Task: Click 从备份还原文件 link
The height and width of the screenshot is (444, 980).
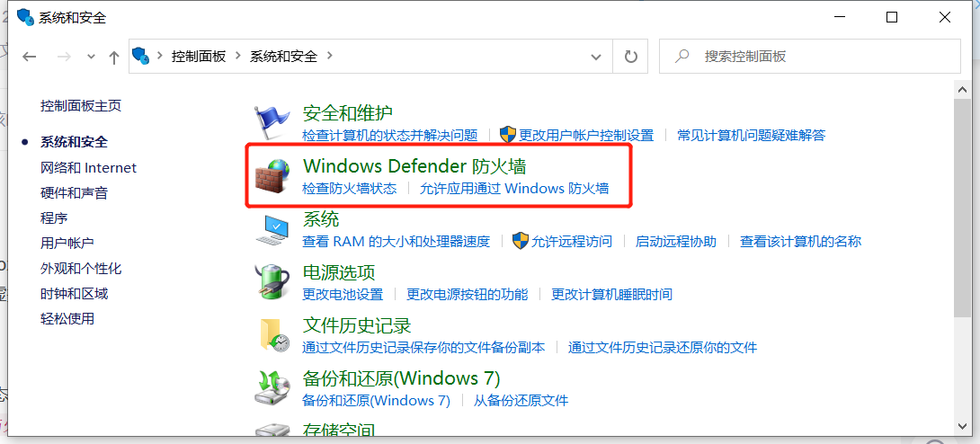Action: [x=521, y=400]
